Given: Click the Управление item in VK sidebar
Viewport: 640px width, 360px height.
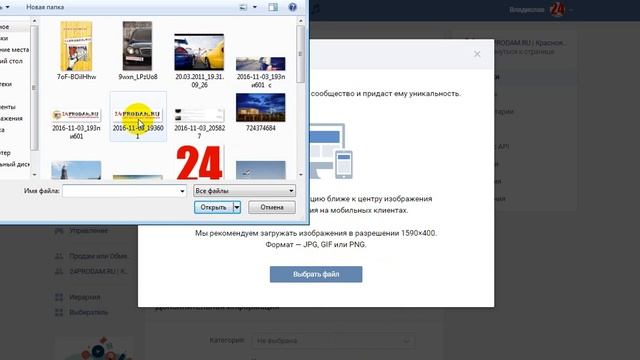Looking at the screenshot, I should pos(88,231).
